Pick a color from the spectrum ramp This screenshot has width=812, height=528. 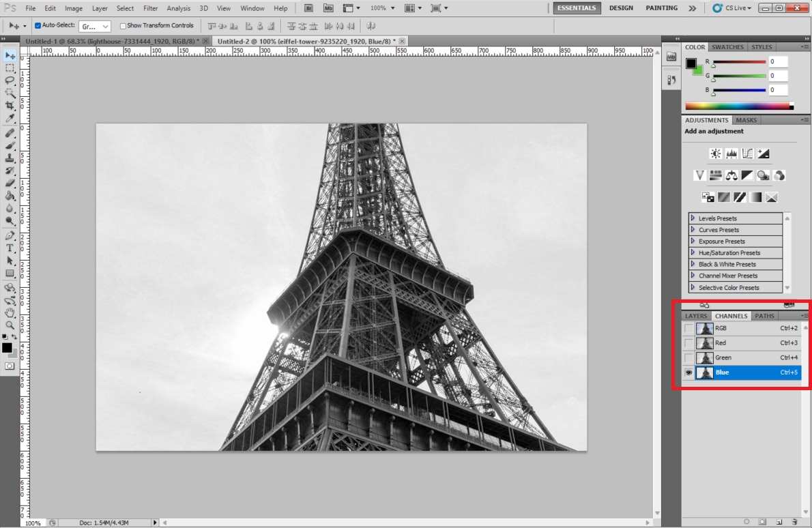coord(739,106)
